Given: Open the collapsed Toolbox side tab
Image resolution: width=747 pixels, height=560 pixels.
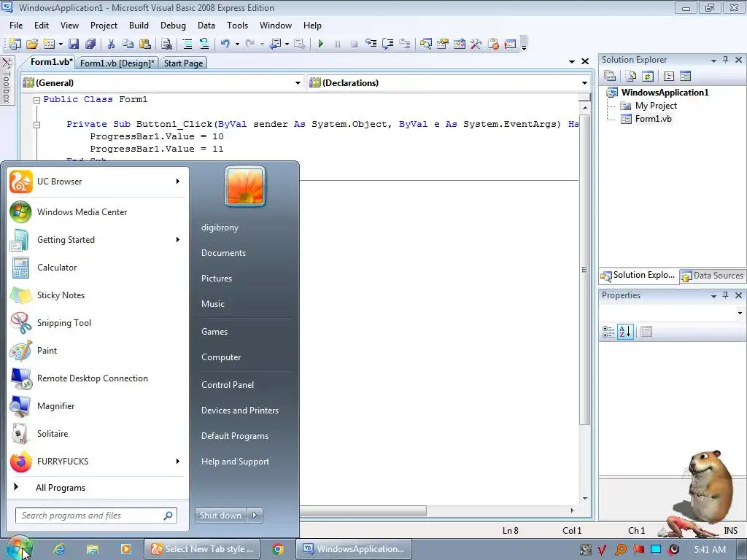Looking at the screenshot, I should (7, 80).
